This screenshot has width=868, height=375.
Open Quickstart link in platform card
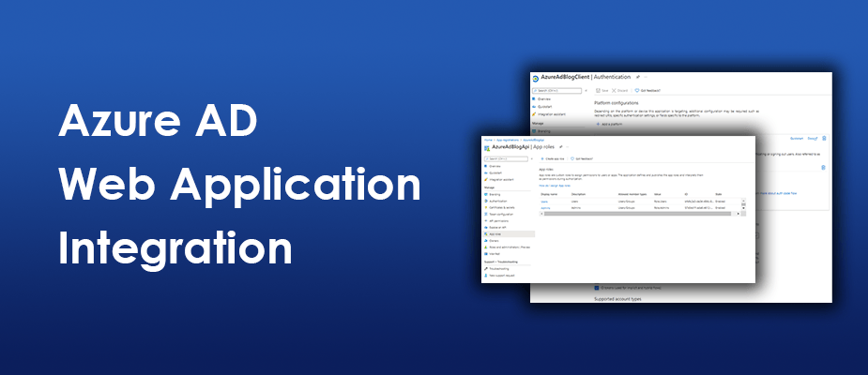pyautogui.click(x=797, y=138)
